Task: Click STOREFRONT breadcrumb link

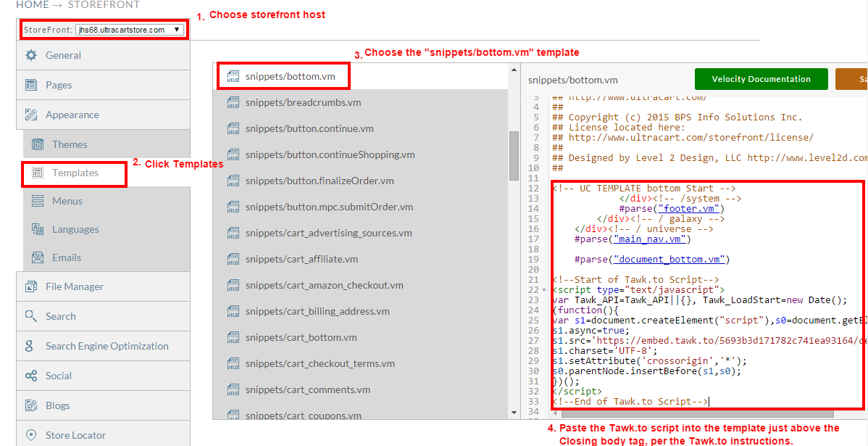Action: coord(104,5)
